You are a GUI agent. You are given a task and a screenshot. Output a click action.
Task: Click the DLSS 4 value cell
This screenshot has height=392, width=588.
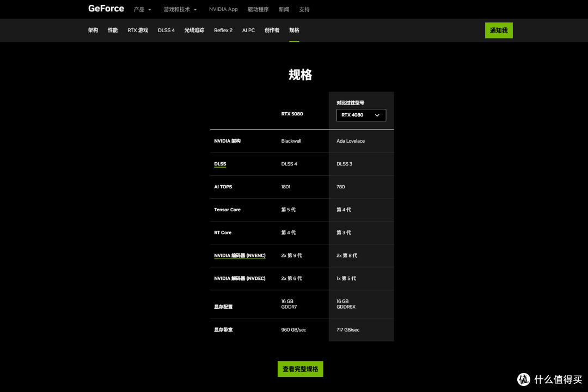pyautogui.click(x=289, y=164)
